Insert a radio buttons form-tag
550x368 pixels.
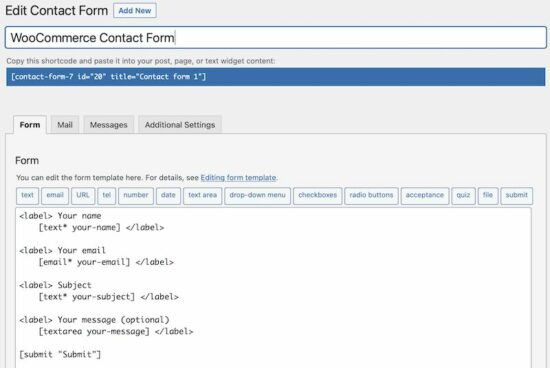click(x=371, y=195)
